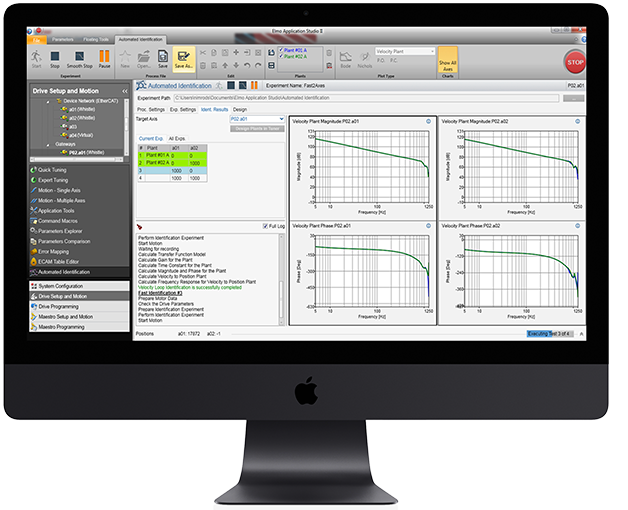Image resolution: width=628 pixels, height=510 pixels.
Task: Open the Maestro Setup and Motion section
Action: pyautogui.click(x=79, y=316)
